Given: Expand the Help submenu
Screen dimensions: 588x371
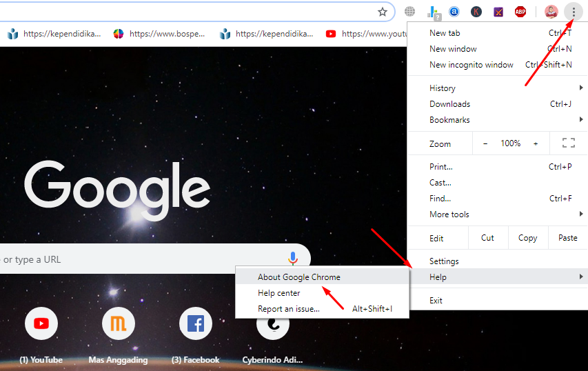Looking at the screenshot, I should point(498,277).
